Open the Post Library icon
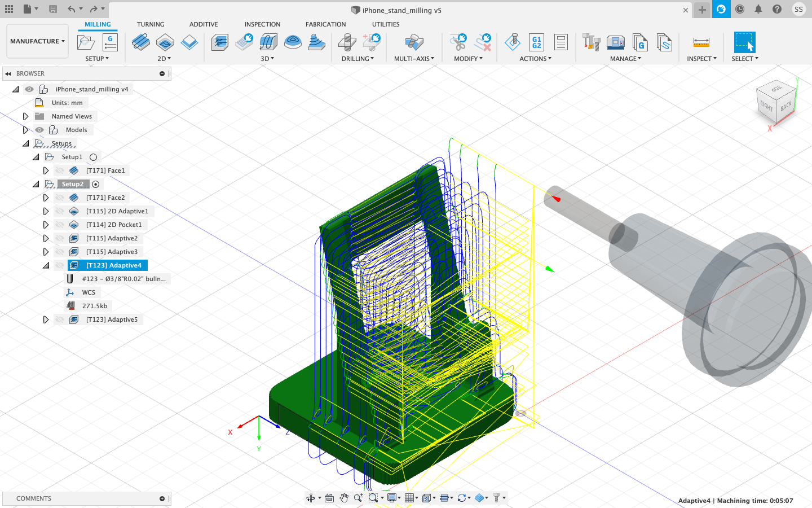Screen dimensions: 812x508 (x=640, y=42)
